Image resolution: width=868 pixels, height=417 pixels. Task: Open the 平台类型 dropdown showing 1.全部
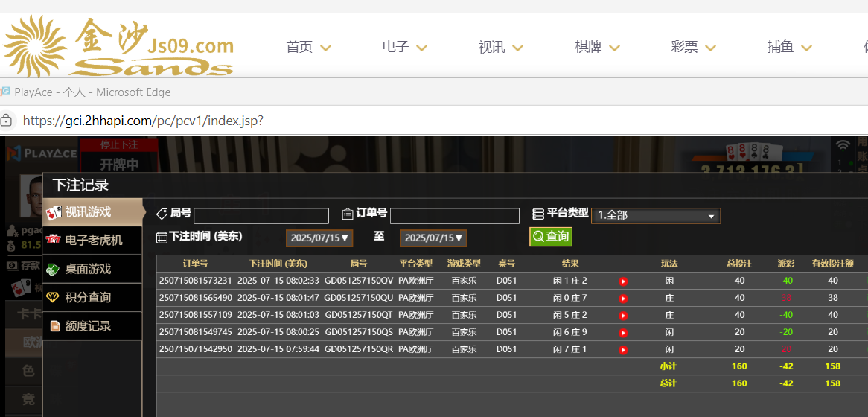(655, 216)
